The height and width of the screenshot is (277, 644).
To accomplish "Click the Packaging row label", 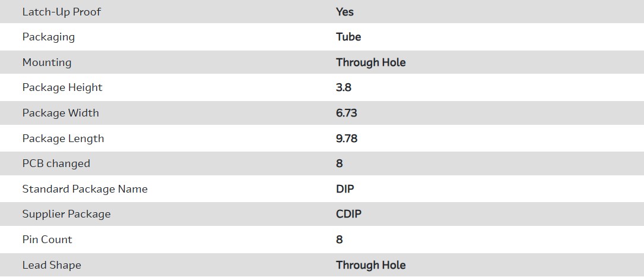I will pyautogui.click(x=49, y=37).
